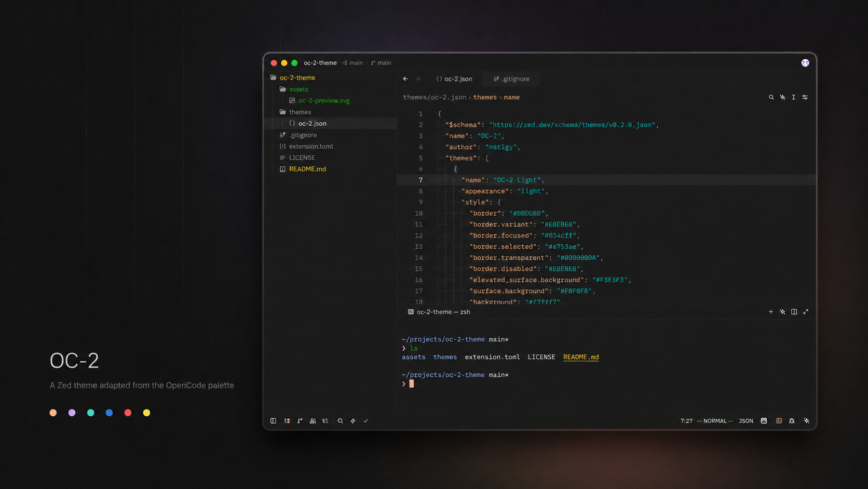Click the user avatar in the title bar
Screen dimensions: 868x489
(805, 63)
